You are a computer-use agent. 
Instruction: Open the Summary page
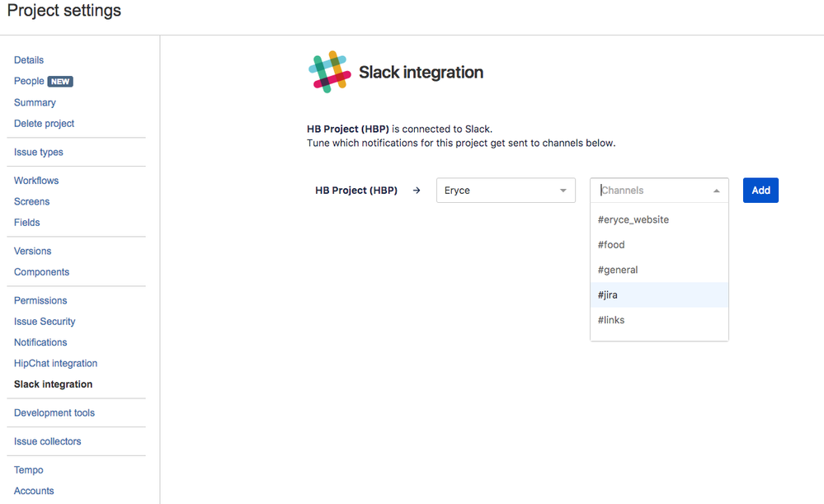coord(35,102)
